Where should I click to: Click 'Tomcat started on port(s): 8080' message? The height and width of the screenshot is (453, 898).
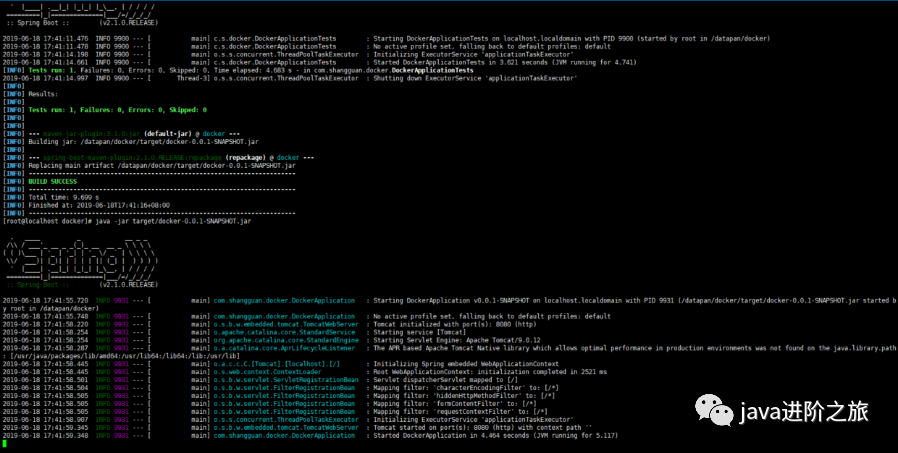[482, 427]
